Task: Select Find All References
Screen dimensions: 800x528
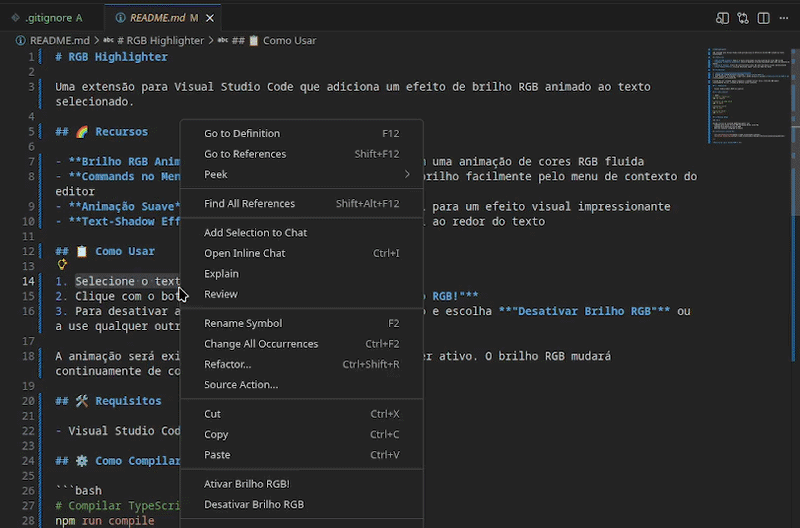Action: pos(302,203)
